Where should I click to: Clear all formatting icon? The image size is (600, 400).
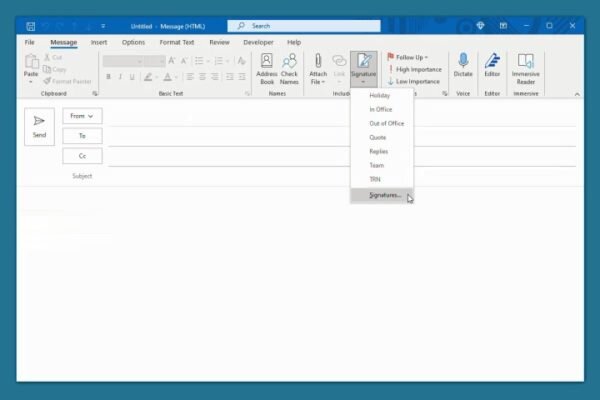(x=241, y=60)
